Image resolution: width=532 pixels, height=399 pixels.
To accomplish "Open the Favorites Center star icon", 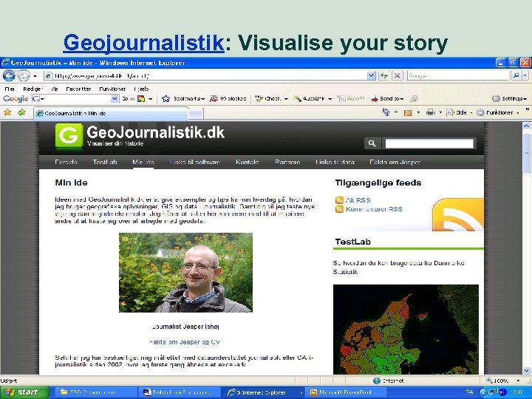I will (x=7, y=112).
